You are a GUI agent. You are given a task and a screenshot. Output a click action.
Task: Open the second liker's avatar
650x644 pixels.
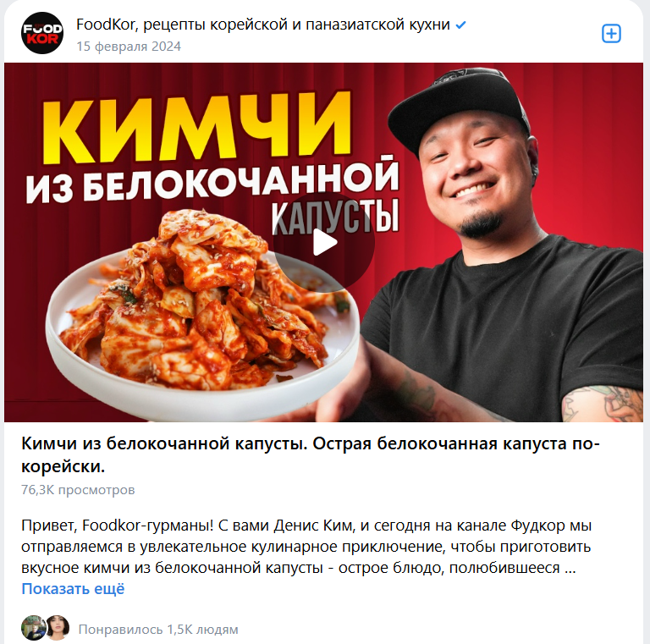(58, 628)
